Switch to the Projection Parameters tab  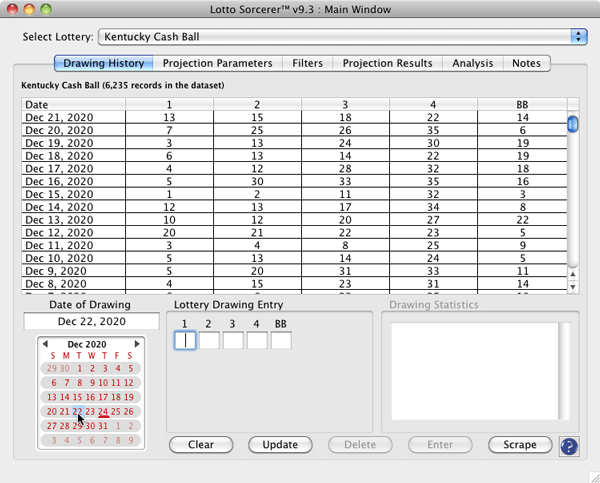pyautogui.click(x=217, y=63)
